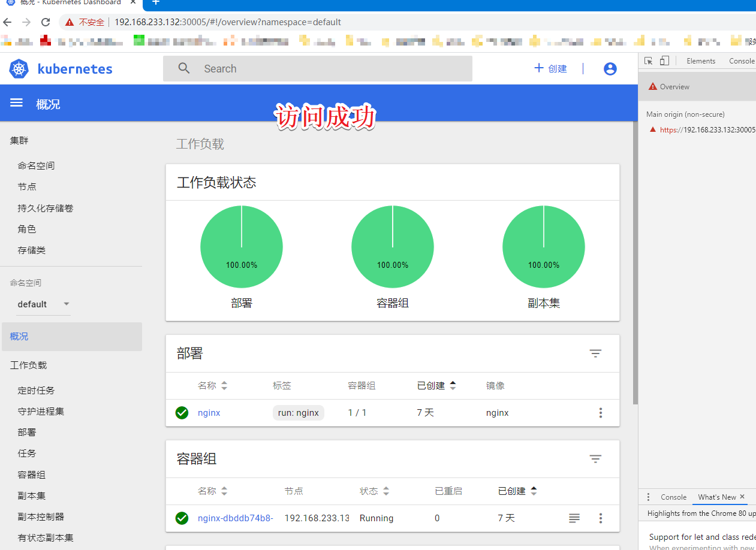Click the run: nginx label chip
The height and width of the screenshot is (550, 756).
299,413
